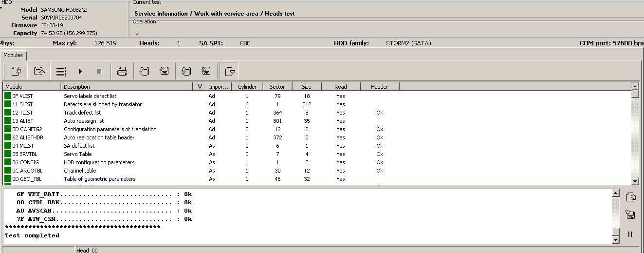Screen dimensions: 644x253
Task: Click the firmware value JE100-19
Action: tap(53, 25)
